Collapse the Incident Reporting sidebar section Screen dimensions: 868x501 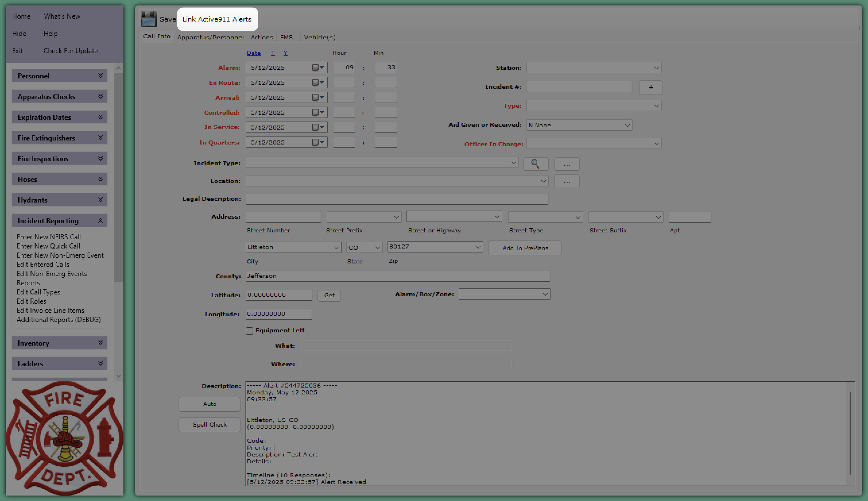pyautogui.click(x=59, y=221)
